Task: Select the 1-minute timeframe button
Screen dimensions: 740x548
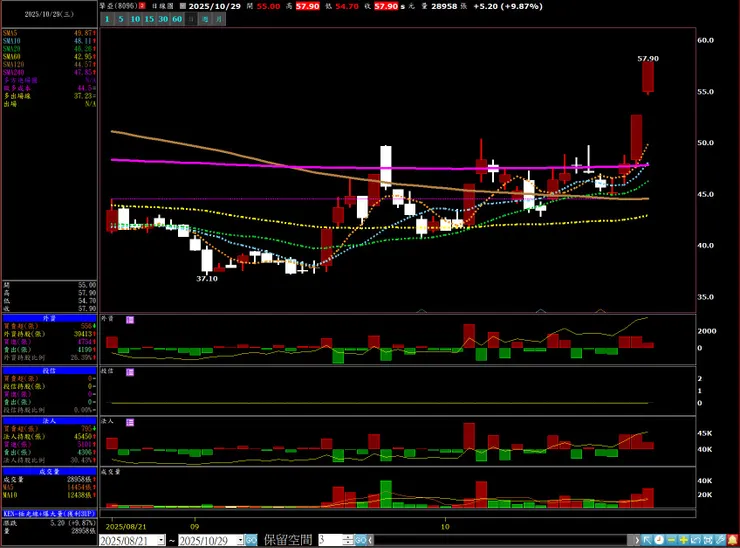Action: coord(107,19)
